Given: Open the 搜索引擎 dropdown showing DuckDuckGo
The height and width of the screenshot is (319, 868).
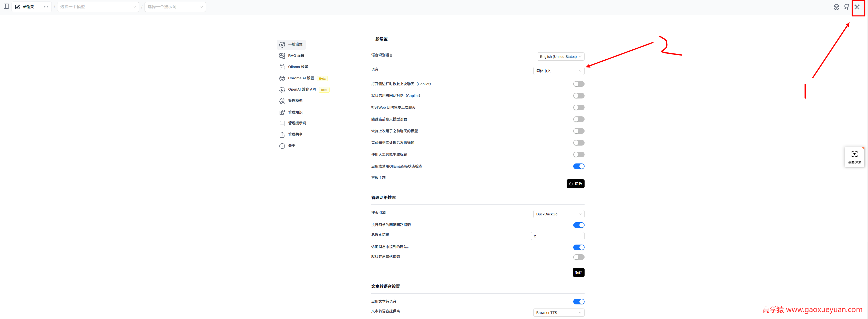Looking at the screenshot, I should click(558, 214).
